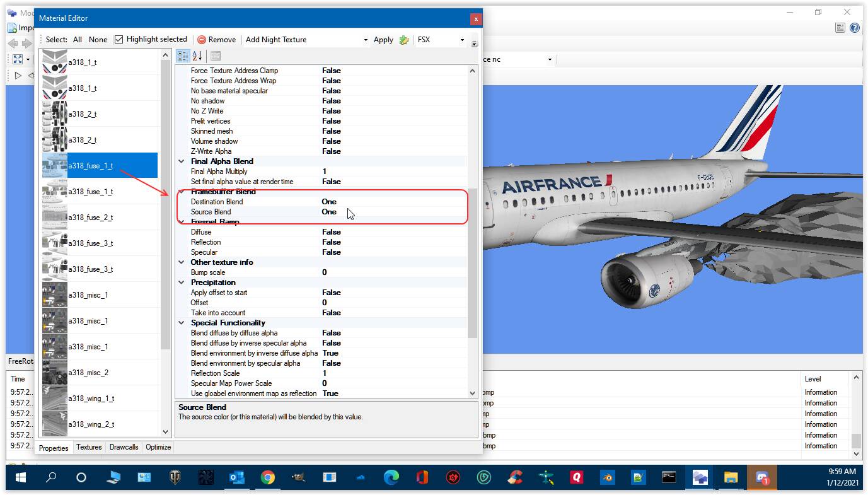Click the puzzle piece icon beside Apply
The image size is (868, 495).
(x=404, y=40)
